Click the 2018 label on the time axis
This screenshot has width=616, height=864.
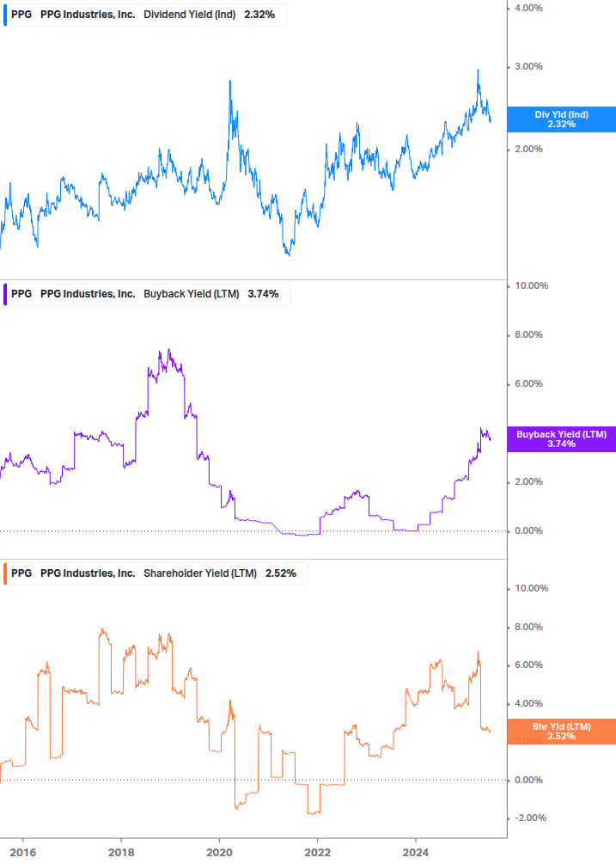pyautogui.click(x=121, y=853)
